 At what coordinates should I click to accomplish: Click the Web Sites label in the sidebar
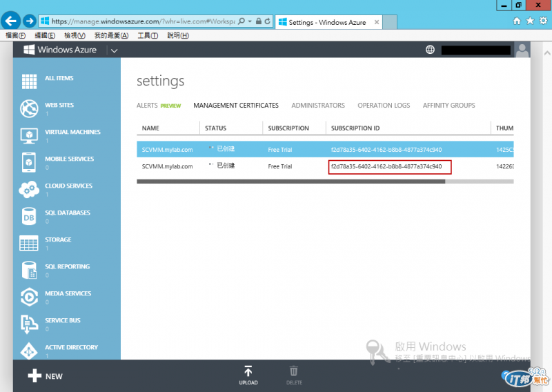tap(59, 105)
